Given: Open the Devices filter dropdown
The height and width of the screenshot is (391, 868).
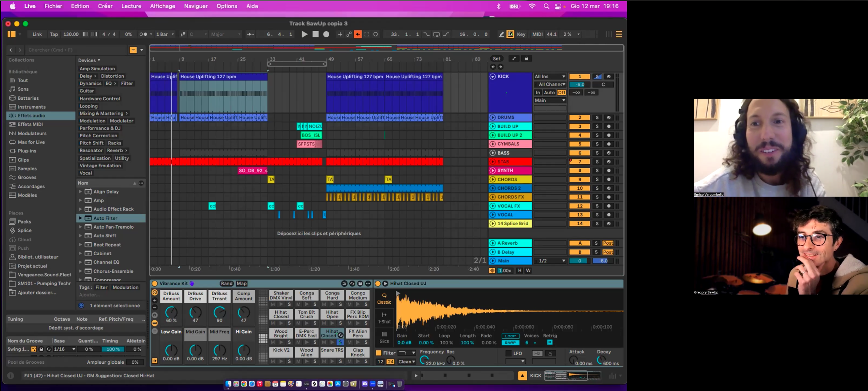Looking at the screenshot, I should (89, 60).
